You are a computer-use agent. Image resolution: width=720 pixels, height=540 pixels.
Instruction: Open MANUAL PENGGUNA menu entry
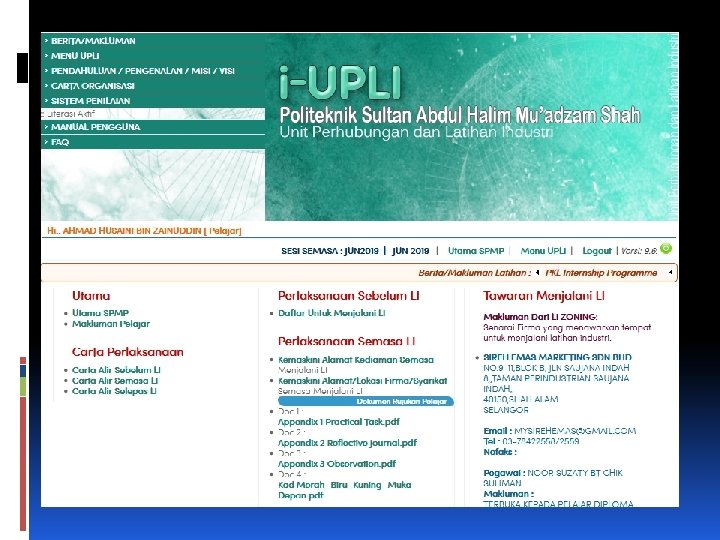coord(96,127)
